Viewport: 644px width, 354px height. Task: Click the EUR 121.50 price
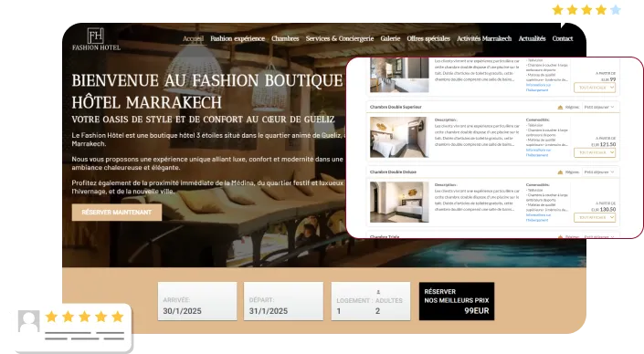coord(603,144)
